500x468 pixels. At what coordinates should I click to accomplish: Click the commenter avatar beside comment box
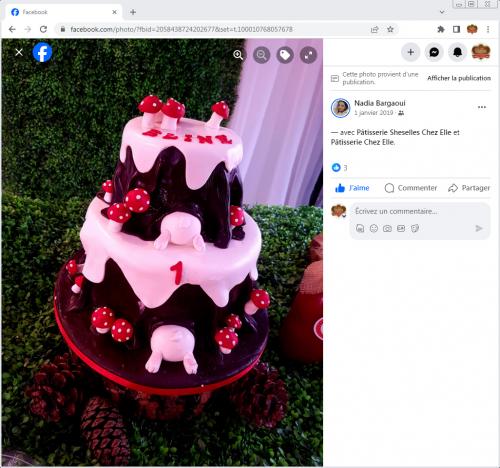pos(339,211)
